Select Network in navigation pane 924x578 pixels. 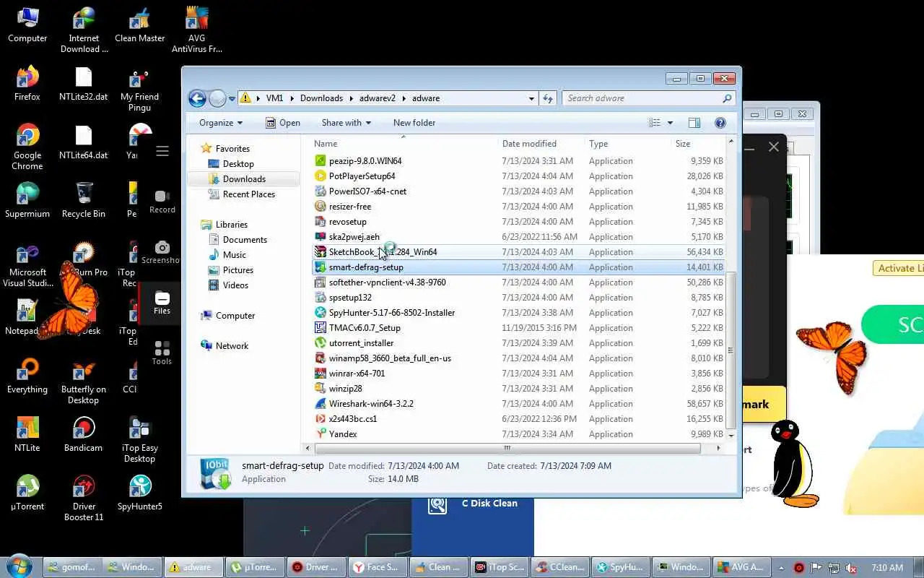tap(232, 346)
